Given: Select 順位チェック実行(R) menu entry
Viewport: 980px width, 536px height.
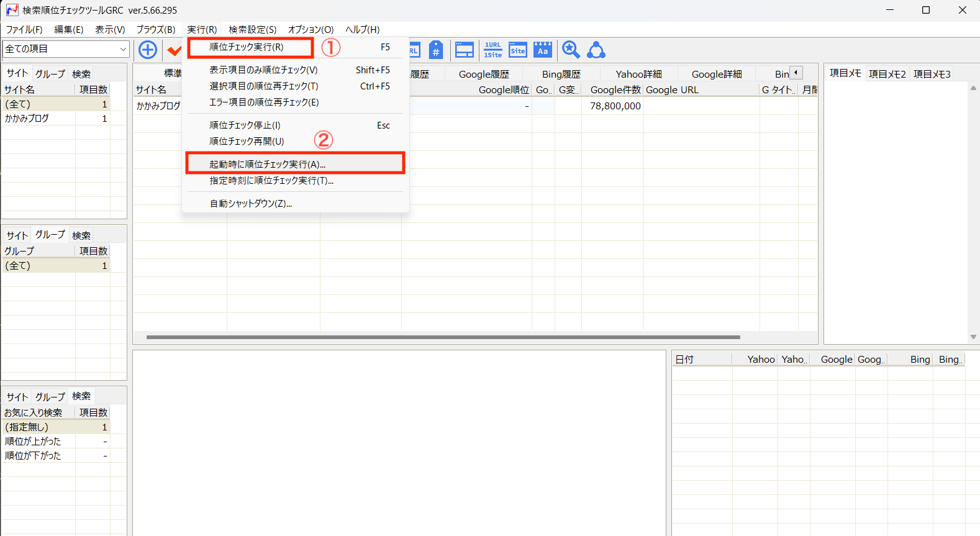Looking at the screenshot, I should (295, 47).
